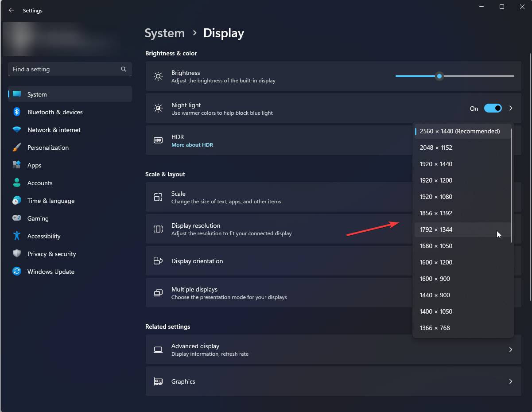Select 1400 × 1050 resolution
The image size is (532, 412).
(x=462, y=311)
